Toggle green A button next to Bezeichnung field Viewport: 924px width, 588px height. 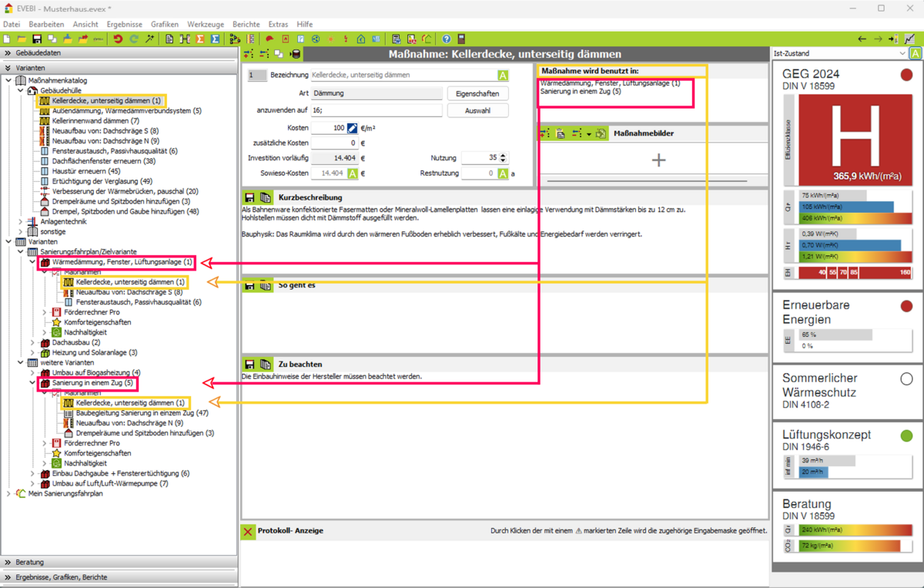(x=503, y=76)
